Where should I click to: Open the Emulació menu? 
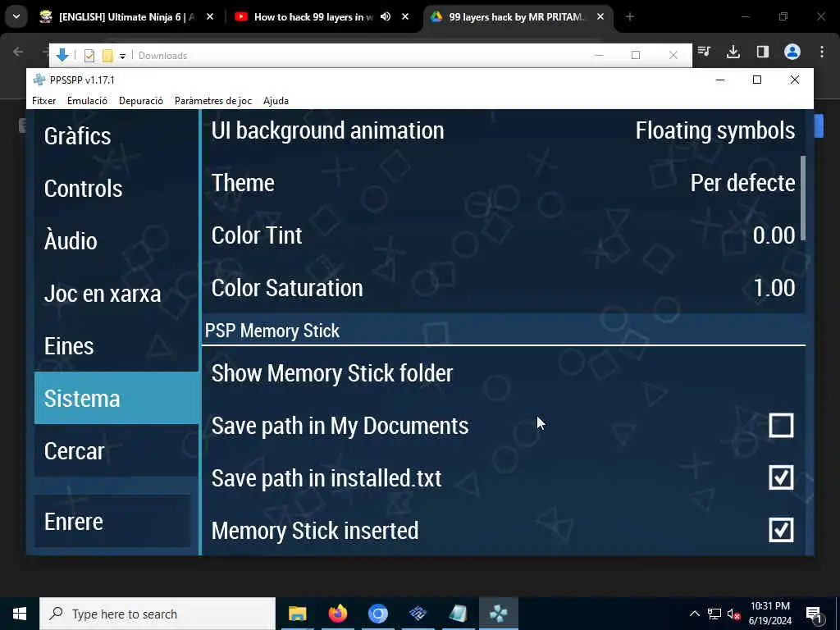[87, 101]
